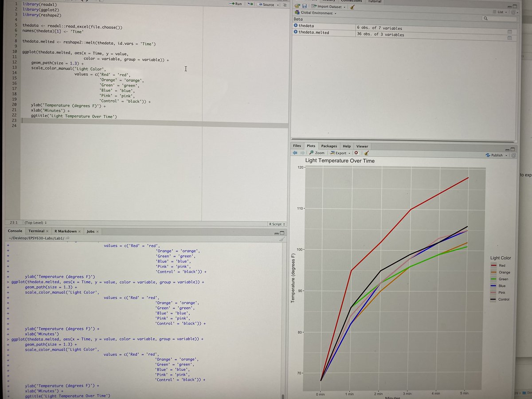Select '6 obs. of 7 variables' text

click(x=379, y=28)
